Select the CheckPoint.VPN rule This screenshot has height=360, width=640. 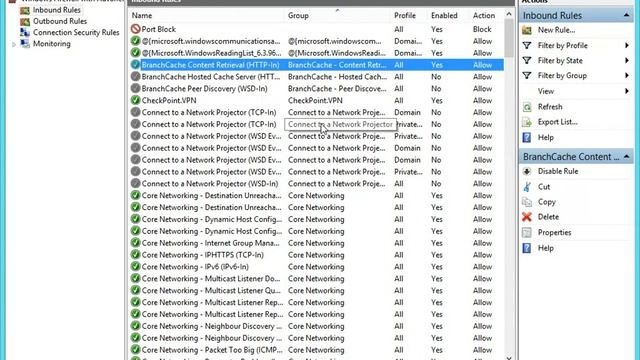(169, 100)
